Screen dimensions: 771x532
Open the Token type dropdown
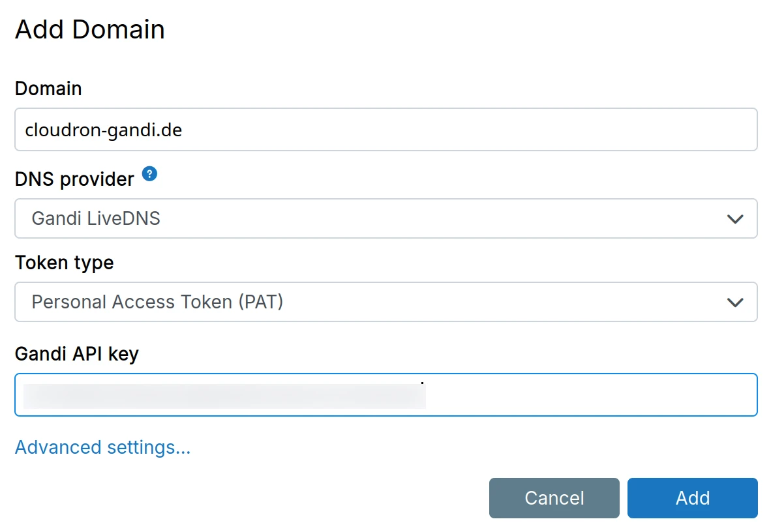pyautogui.click(x=385, y=302)
